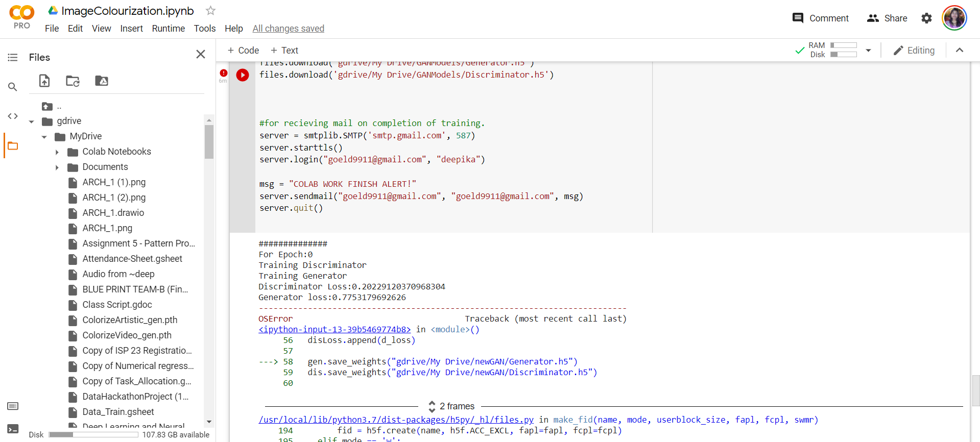Expand the Documents folder
The height and width of the screenshot is (442, 980).
coord(57,167)
